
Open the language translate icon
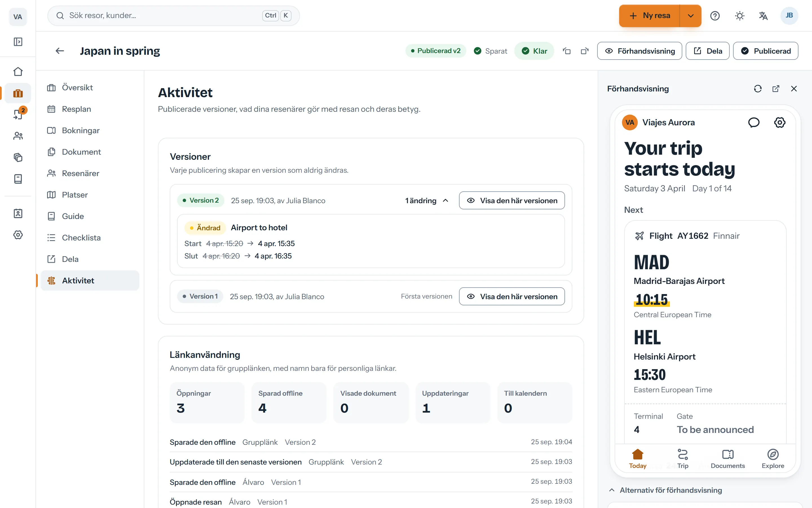click(x=763, y=16)
